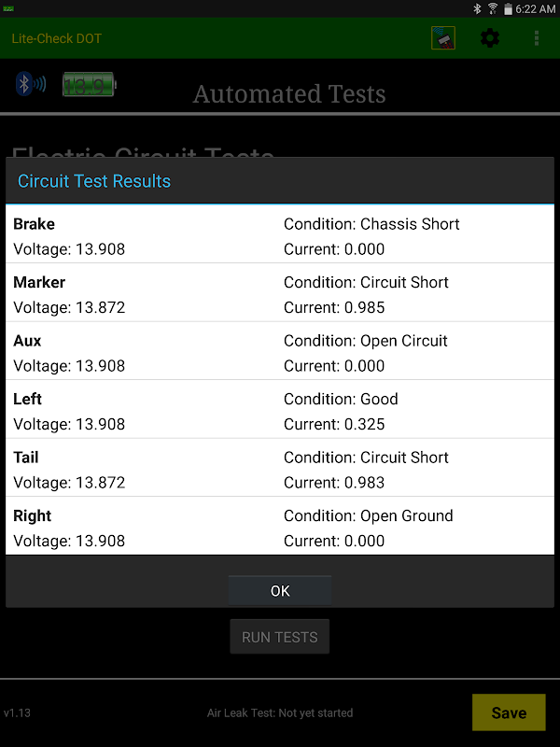This screenshot has width=560, height=747.
Task: Open the settings gear icon
Action: tap(490, 38)
